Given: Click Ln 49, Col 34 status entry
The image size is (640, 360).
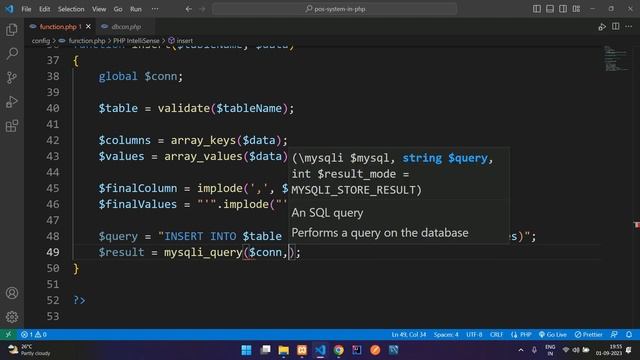Looking at the screenshot, I should coord(409,334).
